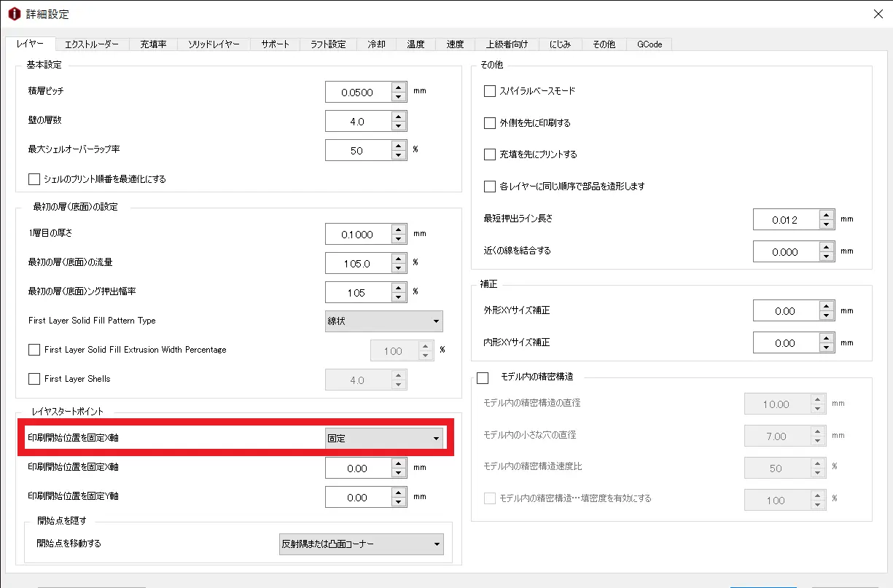Check 外側を先に印刷する option

490,123
